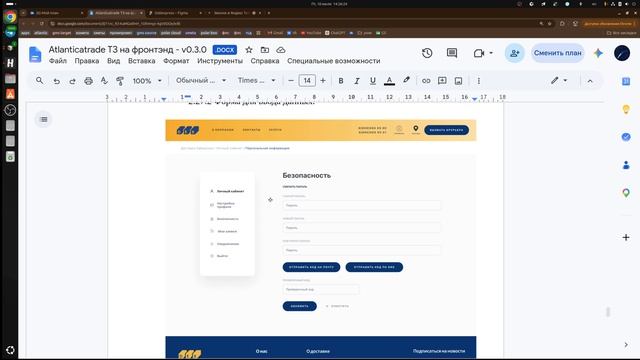Increase the font size
Viewport: 640px width, 360px height.
(x=323, y=81)
